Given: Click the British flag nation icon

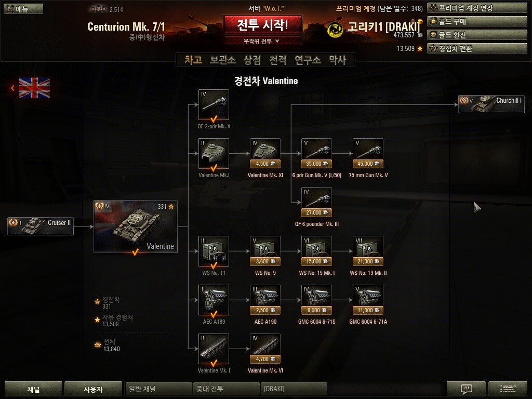Looking at the screenshot, I should [x=34, y=88].
